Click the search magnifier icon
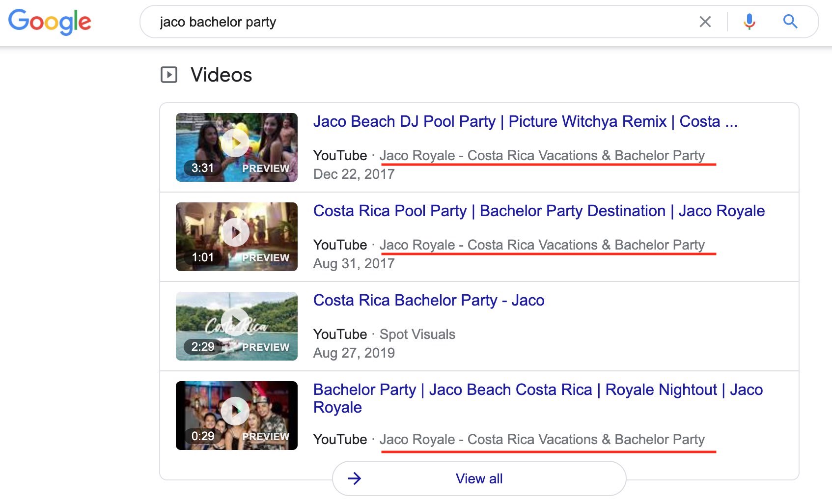Image resolution: width=832 pixels, height=504 pixels. coord(790,22)
